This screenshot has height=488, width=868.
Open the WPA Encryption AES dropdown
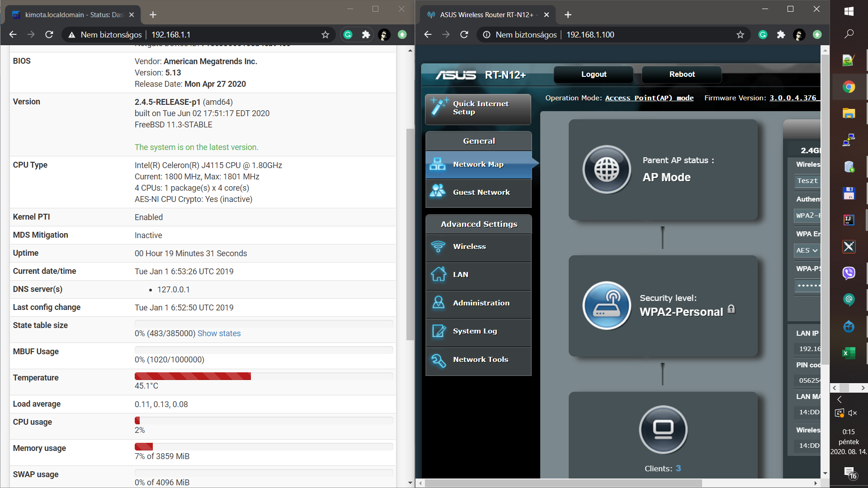(807, 250)
